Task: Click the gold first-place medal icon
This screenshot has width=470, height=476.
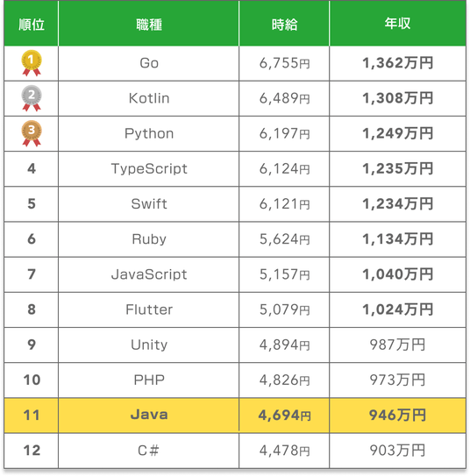Action: (32, 63)
